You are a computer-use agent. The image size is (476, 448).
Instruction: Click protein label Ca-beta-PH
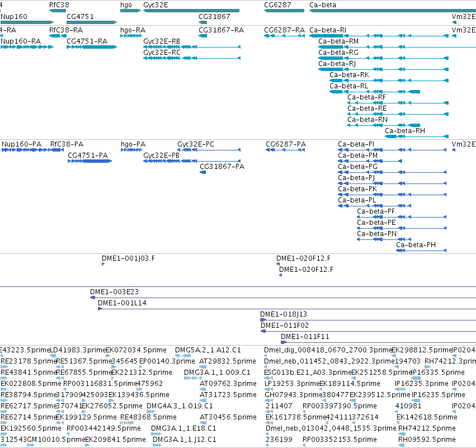tap(416, 245)
